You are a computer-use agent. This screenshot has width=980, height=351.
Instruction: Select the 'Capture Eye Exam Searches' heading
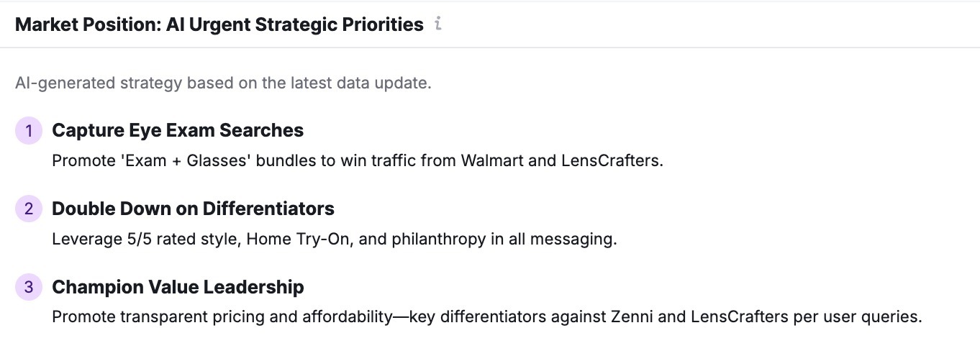178,130
